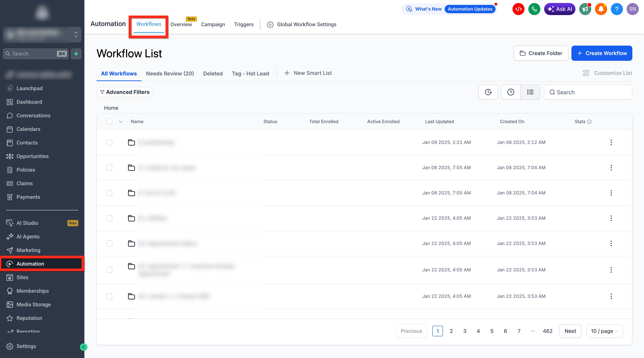Switch to Needs Review (20) tab

pyautogui.click(x=170, y=74)
